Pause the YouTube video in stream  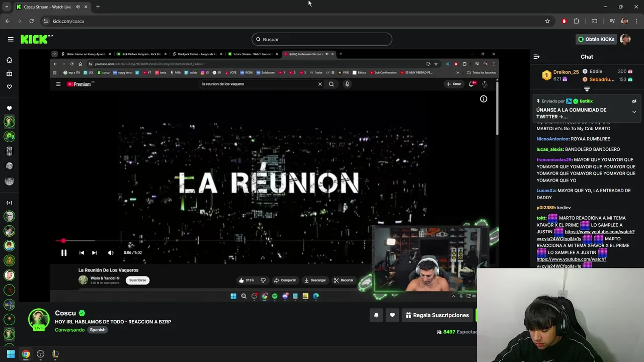(x=64, y=253)
